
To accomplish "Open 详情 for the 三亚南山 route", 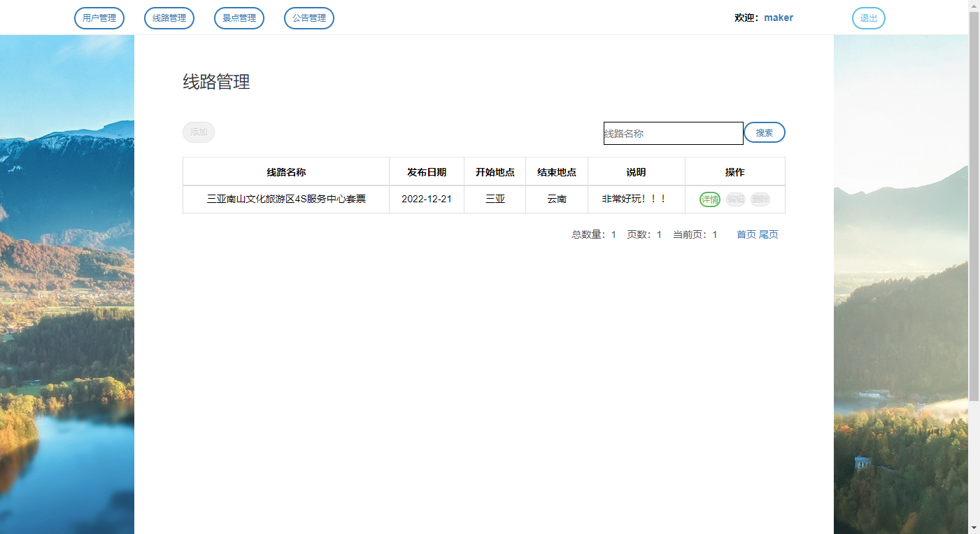I will [710, 199].
